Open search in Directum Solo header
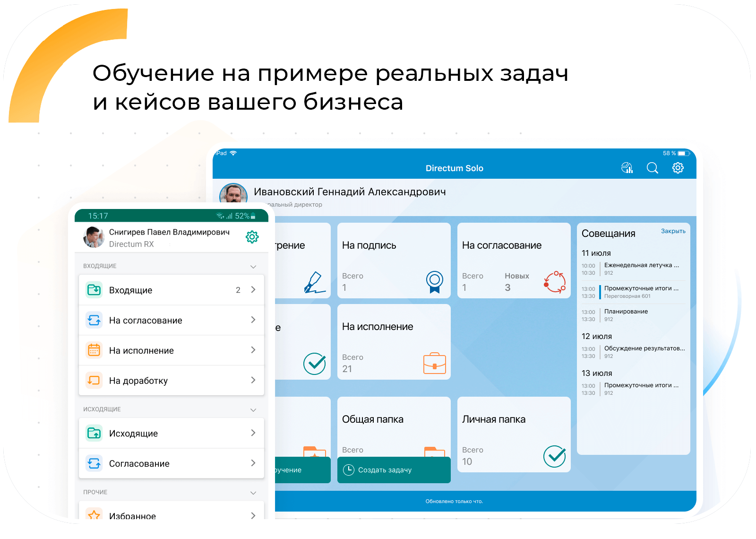The height and width of the screenshot is (539, 756). pos(653,168)
